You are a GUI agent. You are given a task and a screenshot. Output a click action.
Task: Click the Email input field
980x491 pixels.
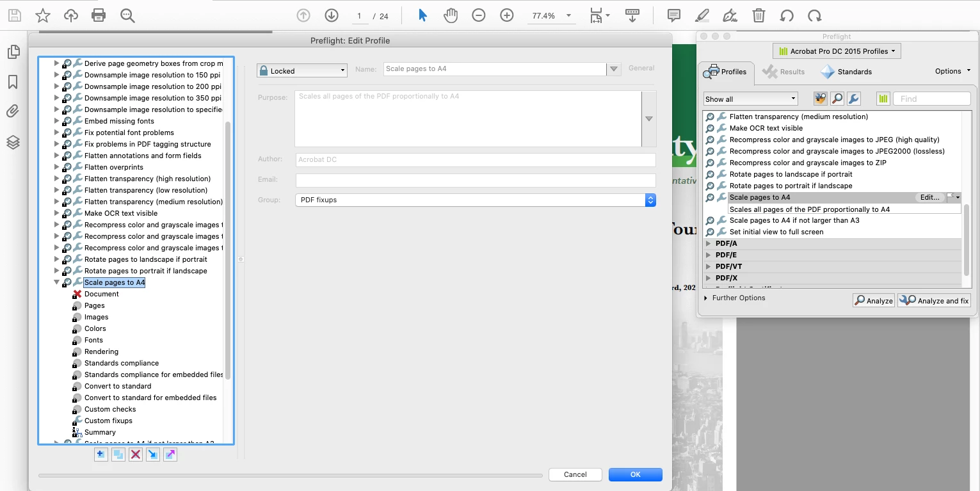point(476,181)
